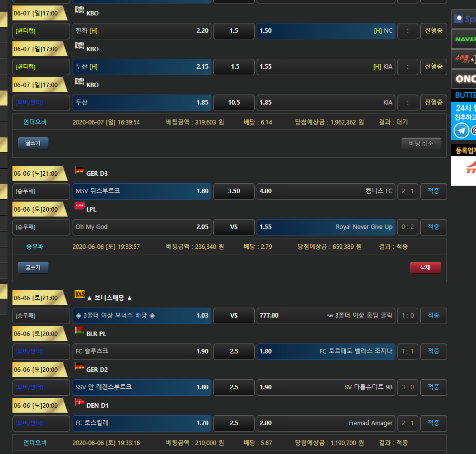Select the Fremad Amager 2.00 odds cell
This screenshot has height=454, width=476.
pos(326,423)
